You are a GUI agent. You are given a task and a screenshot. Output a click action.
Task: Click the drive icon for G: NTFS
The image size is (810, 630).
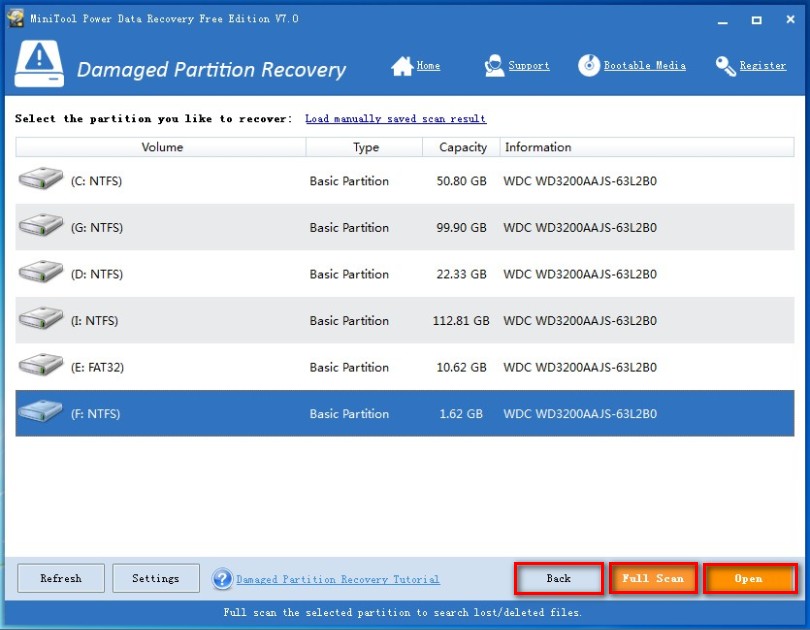(x=41, y=225)
